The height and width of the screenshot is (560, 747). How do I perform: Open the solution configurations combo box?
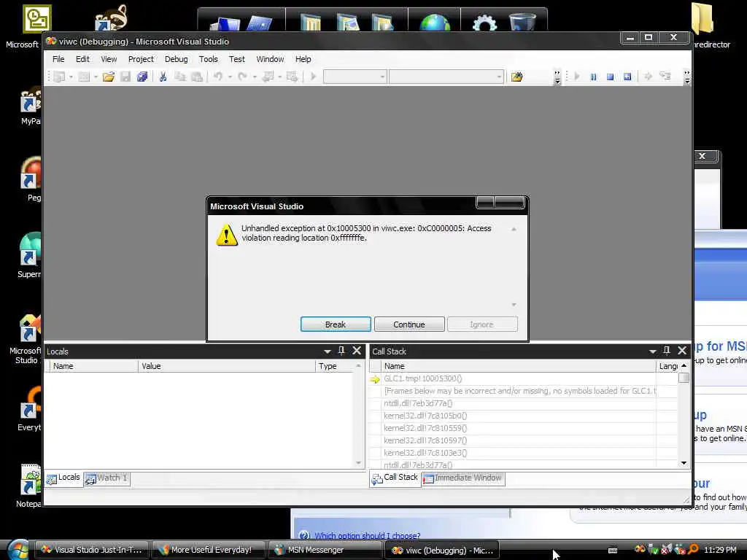point(355,77)
